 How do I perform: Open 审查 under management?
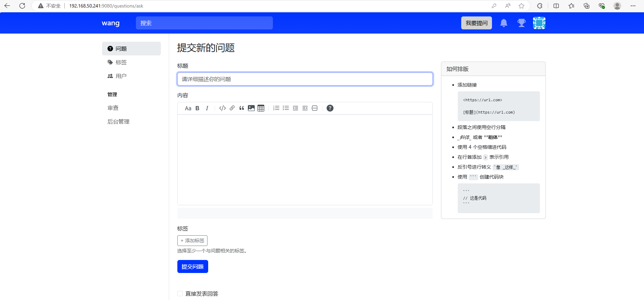pos(113,108)
